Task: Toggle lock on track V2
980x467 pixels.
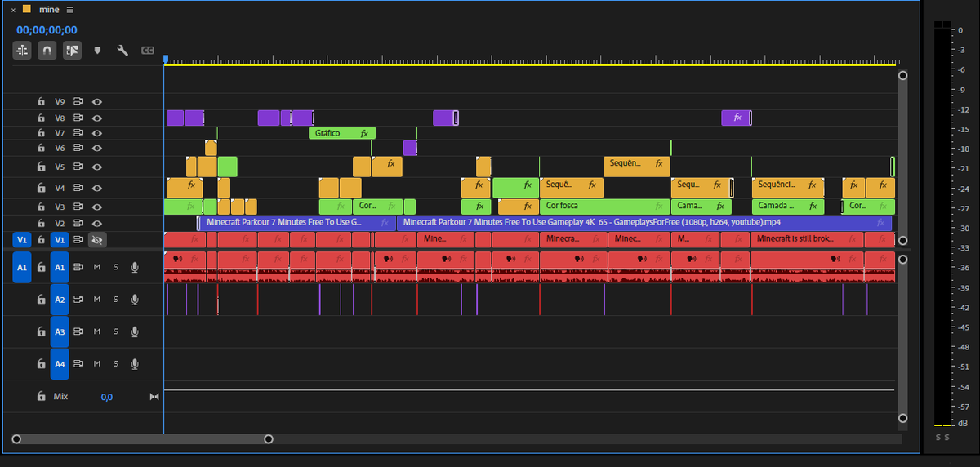Action: pos(40,223)
